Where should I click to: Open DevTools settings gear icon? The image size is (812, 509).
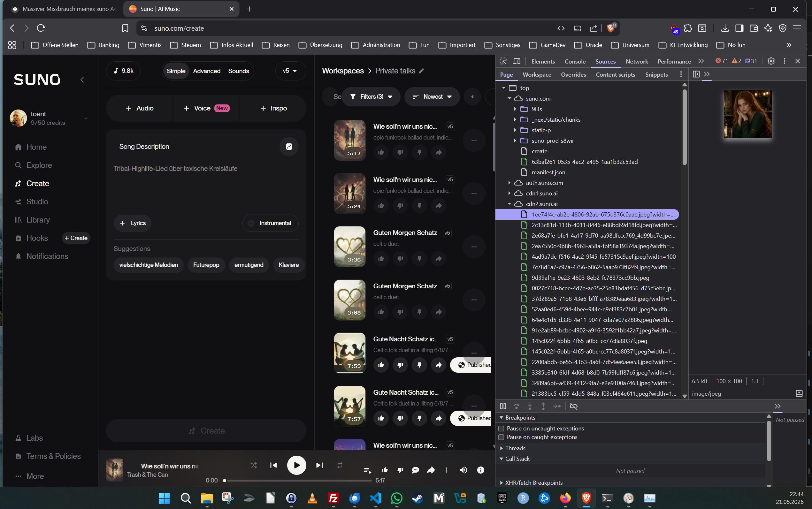coord(771,61)
